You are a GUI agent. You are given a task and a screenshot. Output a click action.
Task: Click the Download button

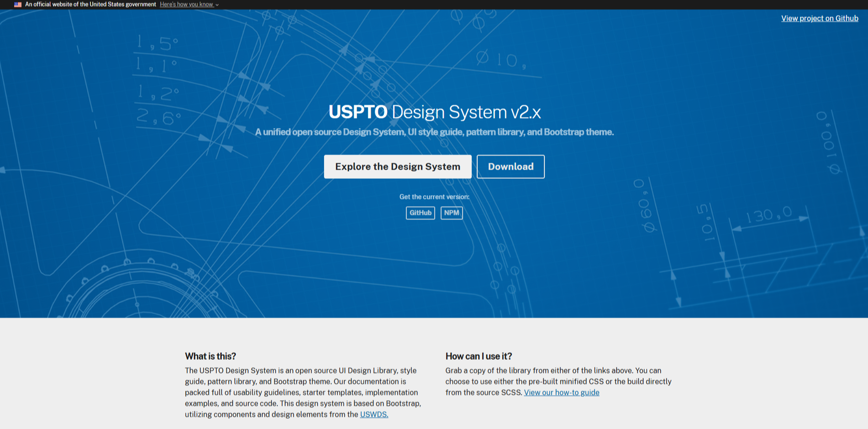pos(510,167)
